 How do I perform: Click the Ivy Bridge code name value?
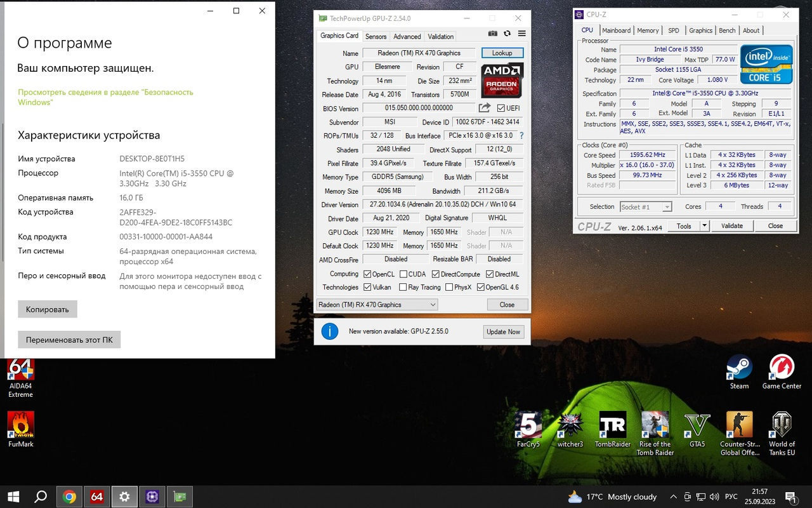[x=650, y=60]
